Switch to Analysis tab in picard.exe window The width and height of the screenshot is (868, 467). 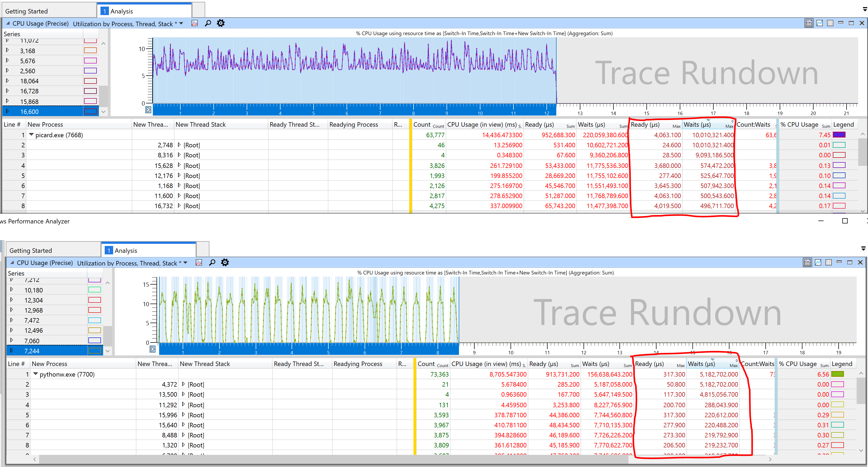click(x=145, y=11)
